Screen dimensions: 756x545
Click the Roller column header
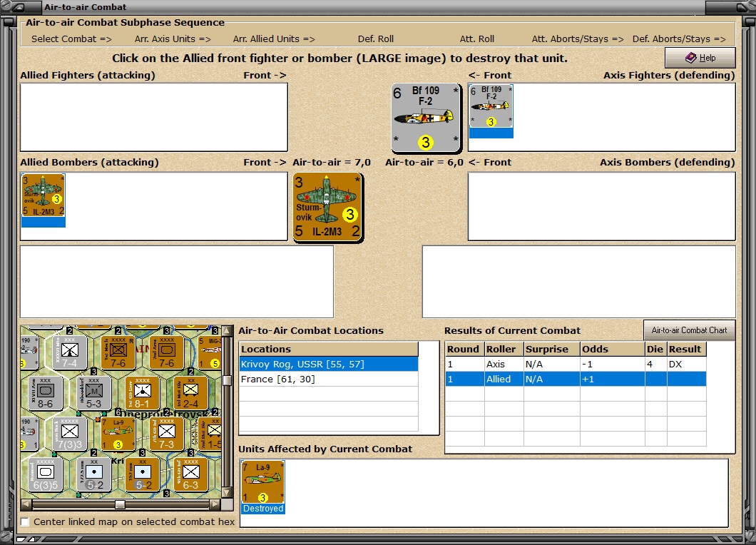pos(504,350)
